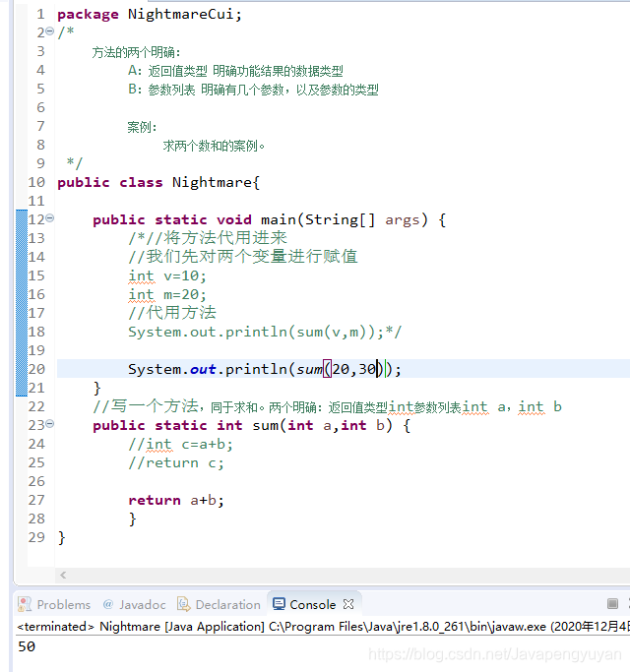Select the Console tab
The width and height of the screenshot is (630, 672).
(x=313, y=604)
